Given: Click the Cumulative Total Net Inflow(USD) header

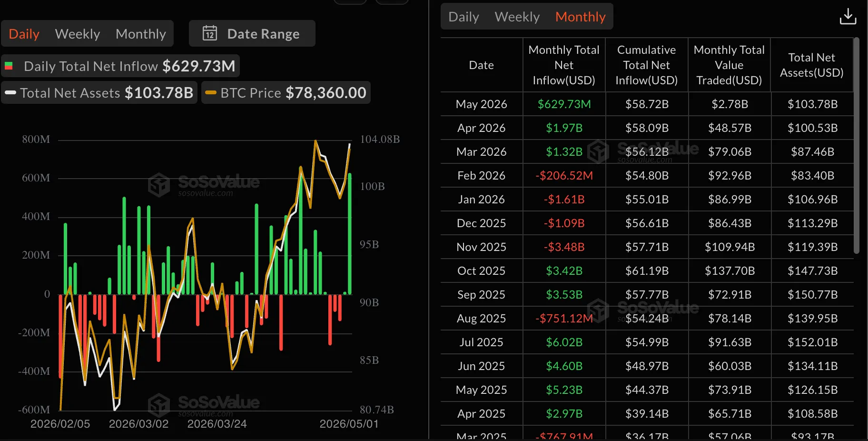Looking at the screenshot, I should pyautogui.click(x=646, y=65).
